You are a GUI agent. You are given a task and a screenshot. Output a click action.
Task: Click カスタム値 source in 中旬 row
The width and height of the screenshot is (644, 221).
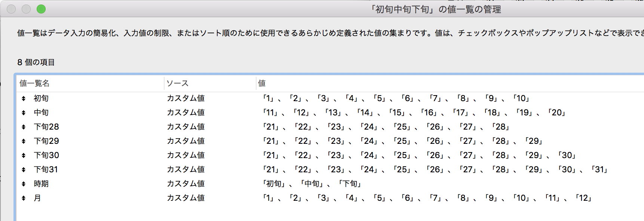[185, 112]
